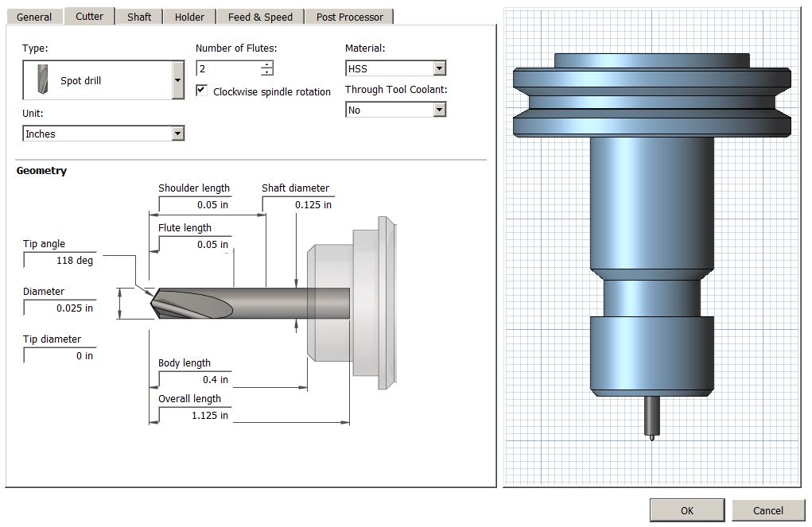
Task: Click the 3D tool holder preview
Action: [652, 248]
